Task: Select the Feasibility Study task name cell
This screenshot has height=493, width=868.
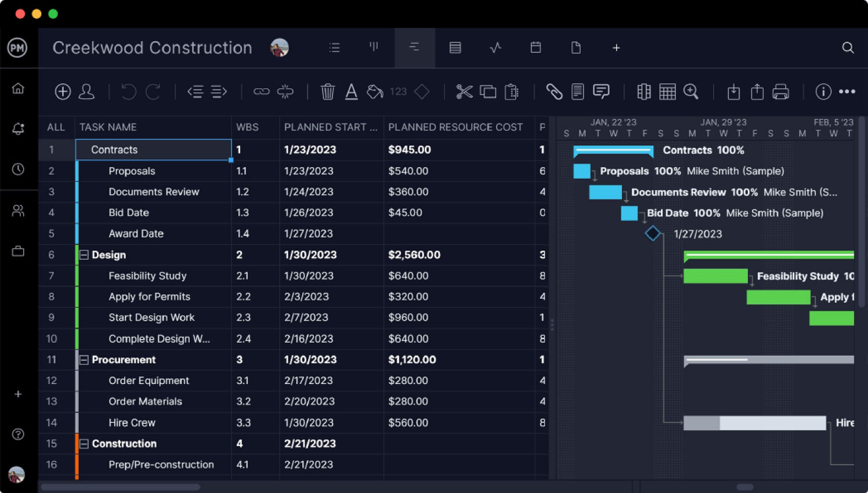Action: (147, 275)
